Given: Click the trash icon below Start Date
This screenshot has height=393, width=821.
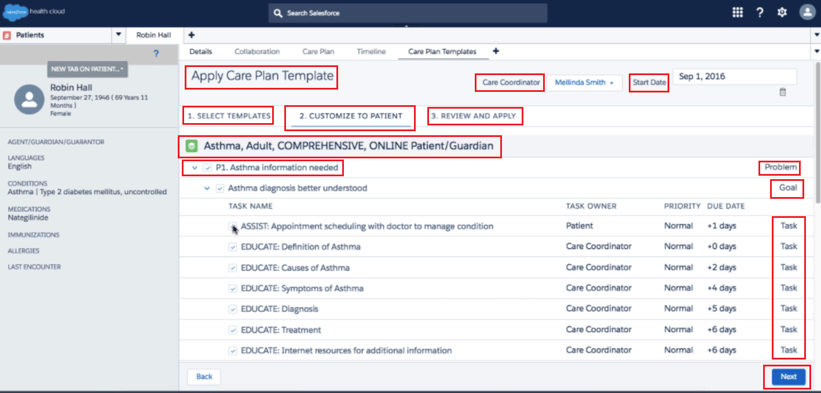Looking at the screenshot, I should coord(783,92).
